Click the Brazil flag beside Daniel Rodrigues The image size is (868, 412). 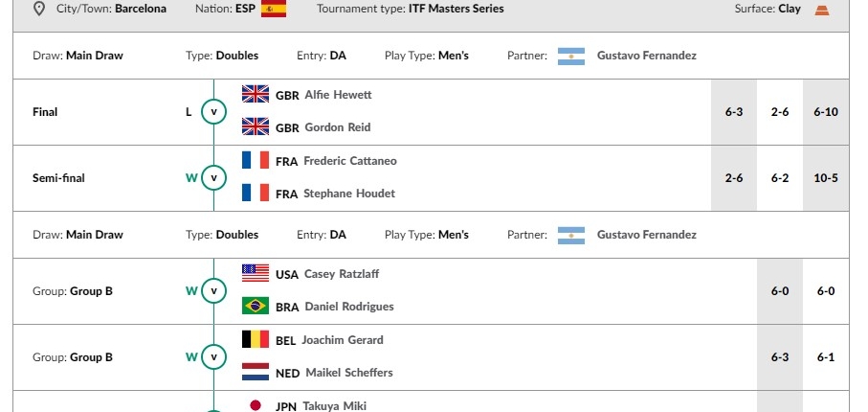256,306
